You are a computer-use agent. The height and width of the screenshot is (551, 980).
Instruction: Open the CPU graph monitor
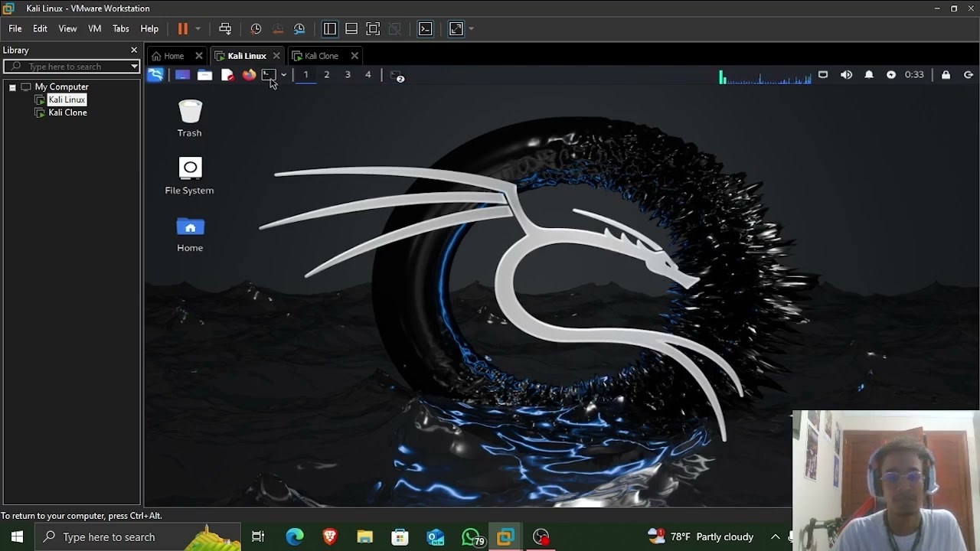click(x=765, y=76)
